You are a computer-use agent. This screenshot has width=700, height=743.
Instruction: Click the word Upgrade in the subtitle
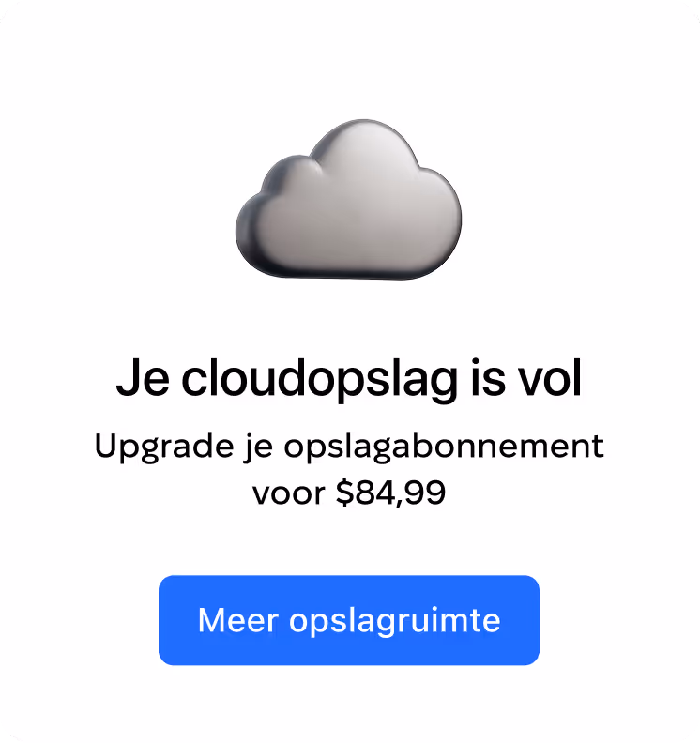(x=164, y=447)
